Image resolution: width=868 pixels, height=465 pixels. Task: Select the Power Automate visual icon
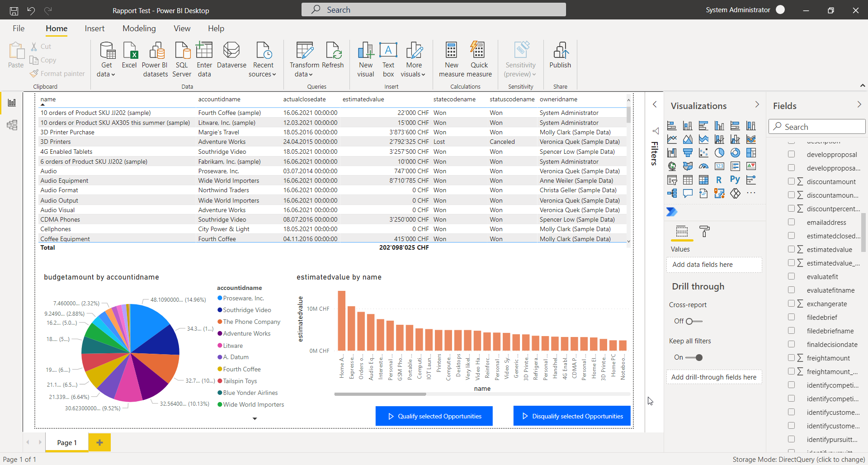(672, 212)
